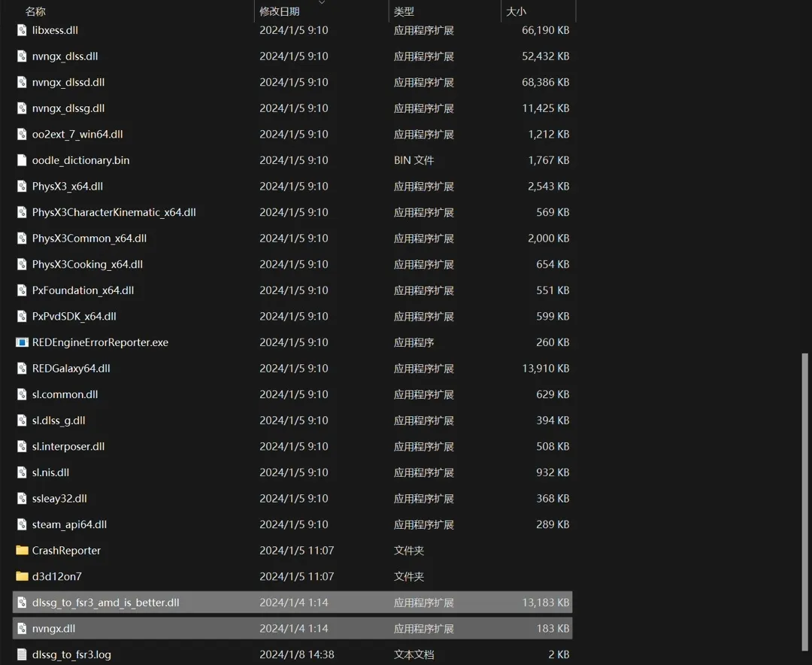Viewport: 812px width, 665px height.
Task: Select the sl.interposer.dll row
Action: click(x=292, y=446)
